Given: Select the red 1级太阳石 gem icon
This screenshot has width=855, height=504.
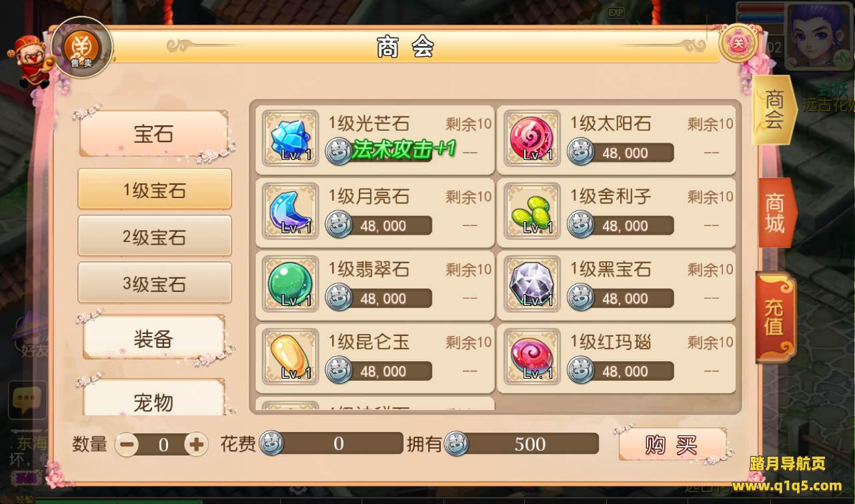Looking at the screenshot, I should pyautogui.click(x=532, y=139).
